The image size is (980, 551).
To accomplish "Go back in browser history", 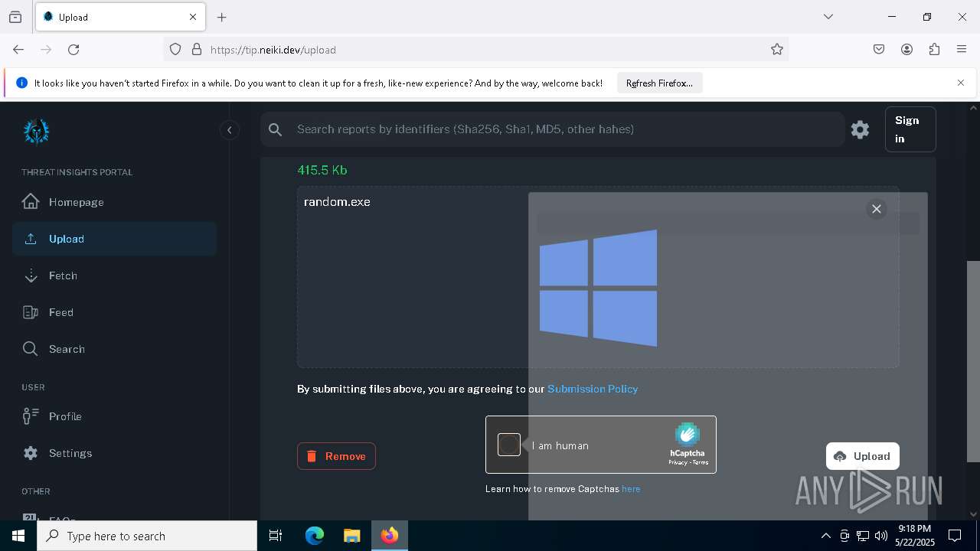I will (x=18, y=49).
